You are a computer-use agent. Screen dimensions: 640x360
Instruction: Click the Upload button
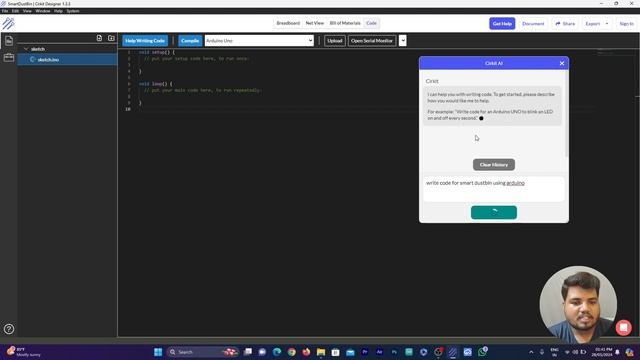[335, 41]
